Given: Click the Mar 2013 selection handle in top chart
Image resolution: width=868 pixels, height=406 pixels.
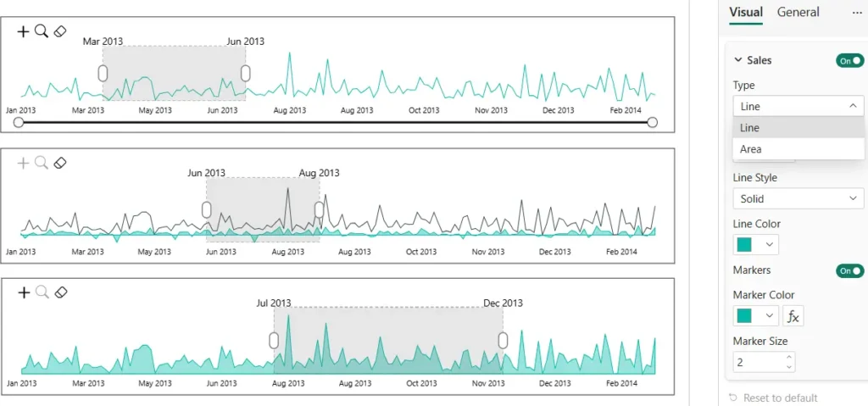Looking at the screenshot, I should 103,73.
